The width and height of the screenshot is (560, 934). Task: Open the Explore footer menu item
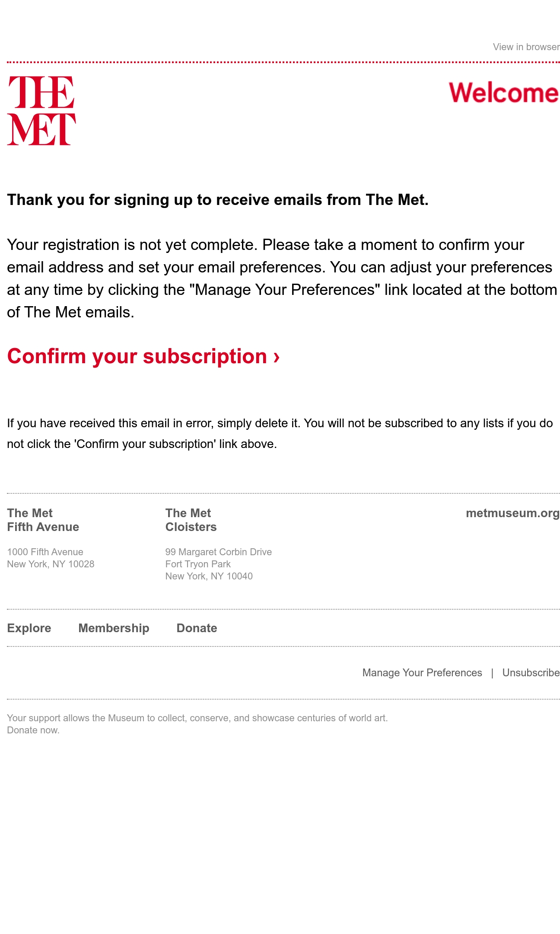pos(29,628)
